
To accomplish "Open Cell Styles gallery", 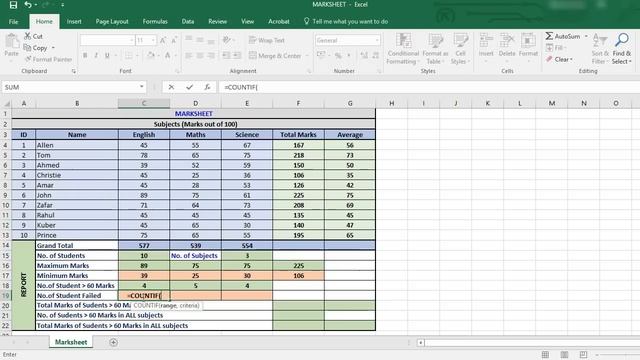I will click(460, 49).
